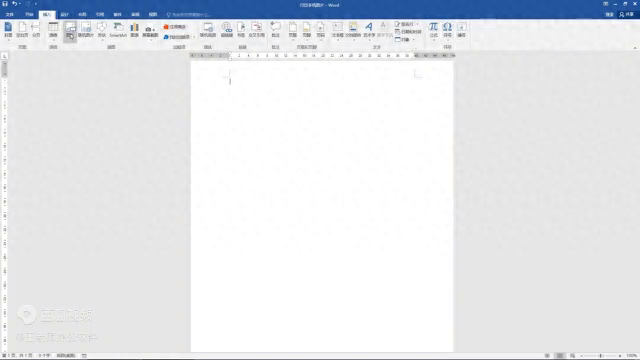Switch to the Design tab
This screenshot has width=640, height=360.
click(x=64, y=14)
